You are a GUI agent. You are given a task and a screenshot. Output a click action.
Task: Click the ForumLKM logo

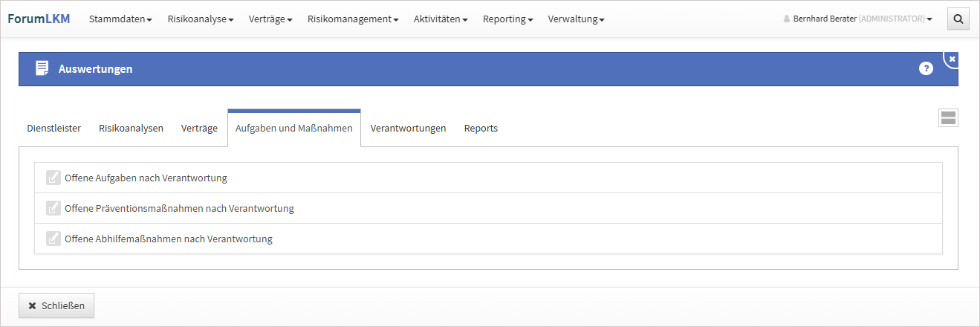click(39, 19)
